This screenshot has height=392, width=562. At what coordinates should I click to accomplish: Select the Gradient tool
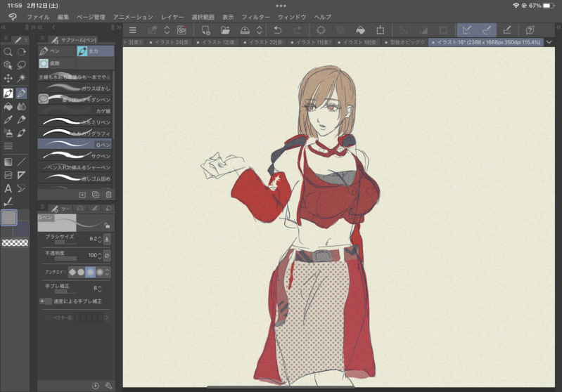coord(8,161)
